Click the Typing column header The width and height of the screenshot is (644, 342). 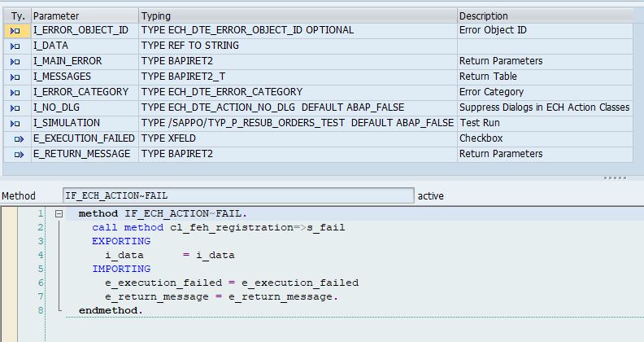coord(298,16)
